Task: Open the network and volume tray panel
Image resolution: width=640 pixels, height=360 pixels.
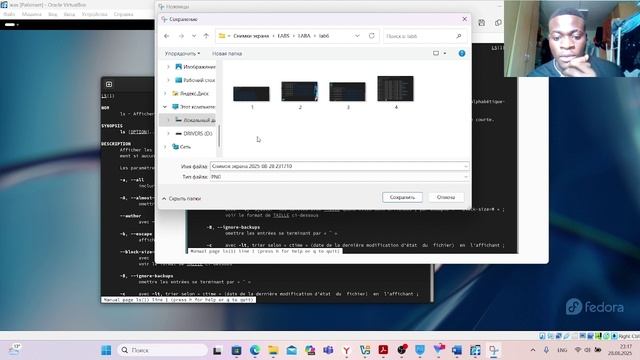Action: point(588,350)
